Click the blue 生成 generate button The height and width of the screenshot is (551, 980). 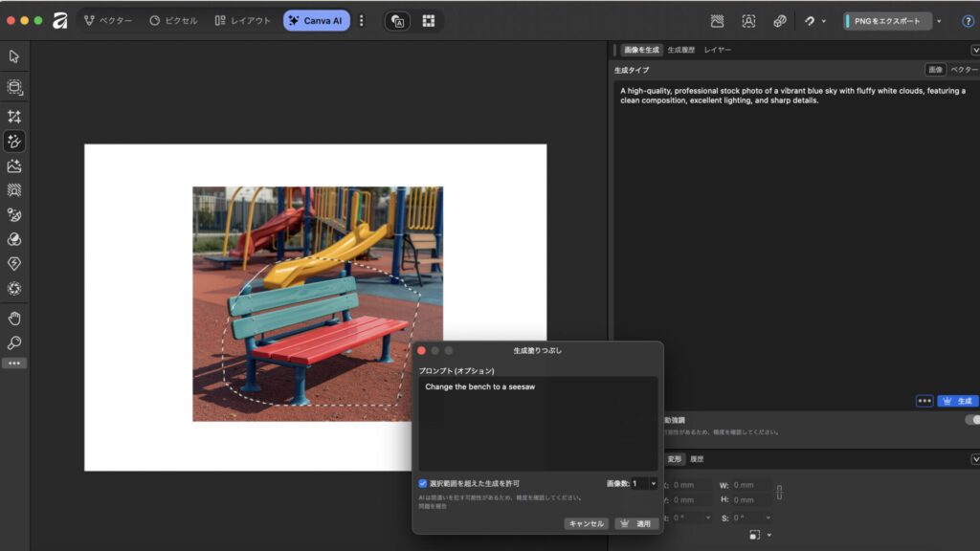[957, 401]
